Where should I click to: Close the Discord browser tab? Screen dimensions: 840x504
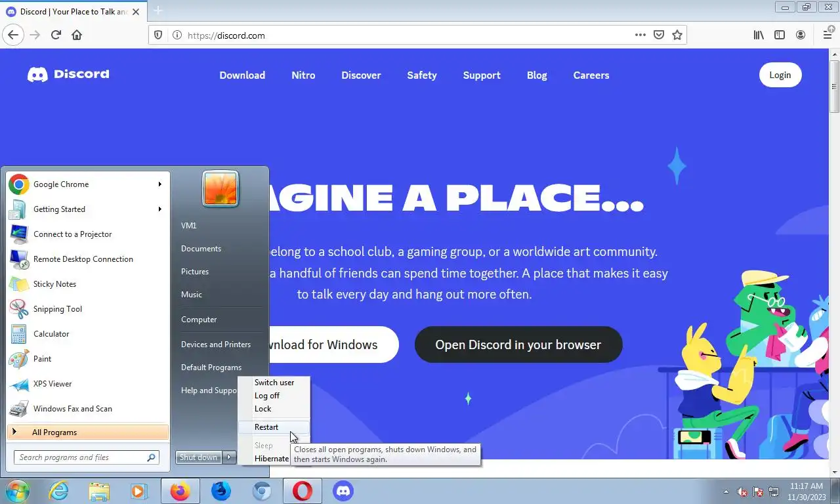click(x=136, y=12)
